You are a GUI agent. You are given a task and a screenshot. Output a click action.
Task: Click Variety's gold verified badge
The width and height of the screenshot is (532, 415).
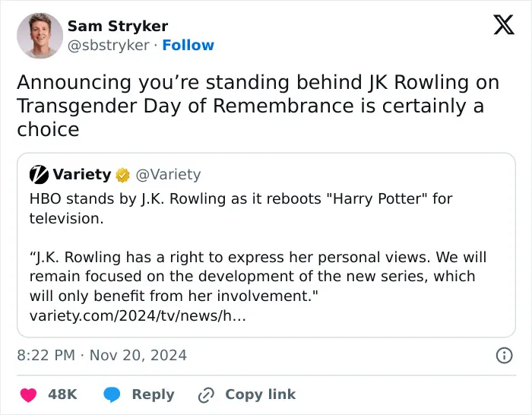pos(122,175)
